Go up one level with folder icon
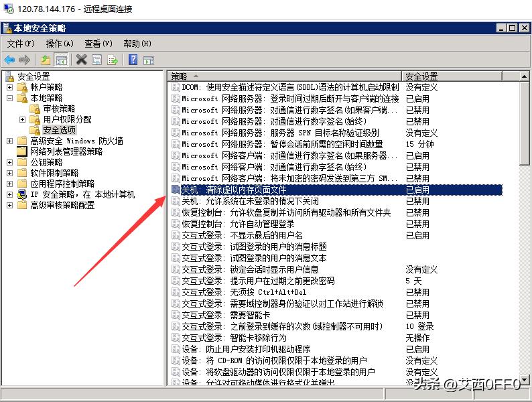 (x=46, y=60)
